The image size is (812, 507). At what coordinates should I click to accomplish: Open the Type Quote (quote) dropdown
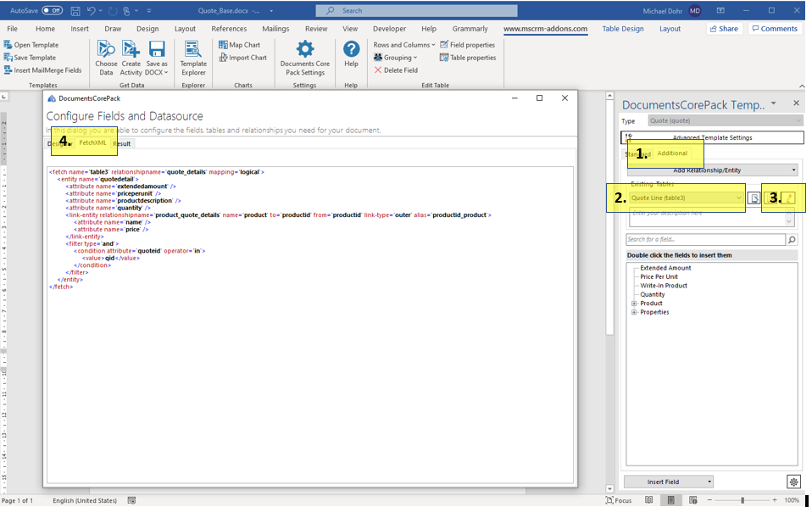pos(725,120)
